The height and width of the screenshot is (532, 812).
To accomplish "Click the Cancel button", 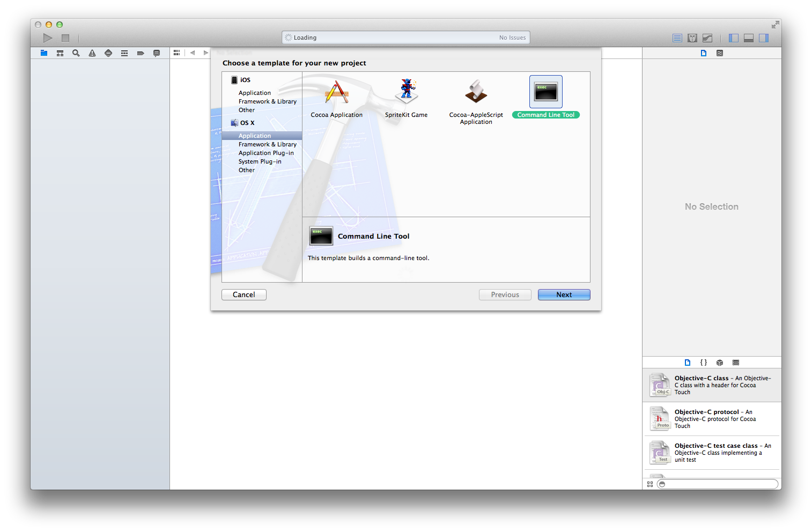I will (x=244, y=295).
